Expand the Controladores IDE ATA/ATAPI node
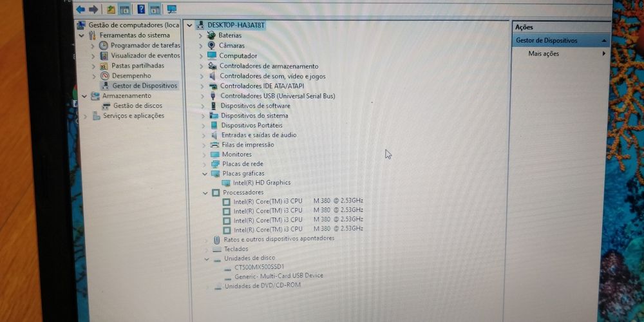644x322 pixels. pyautogui.click(x=202, y=86)
